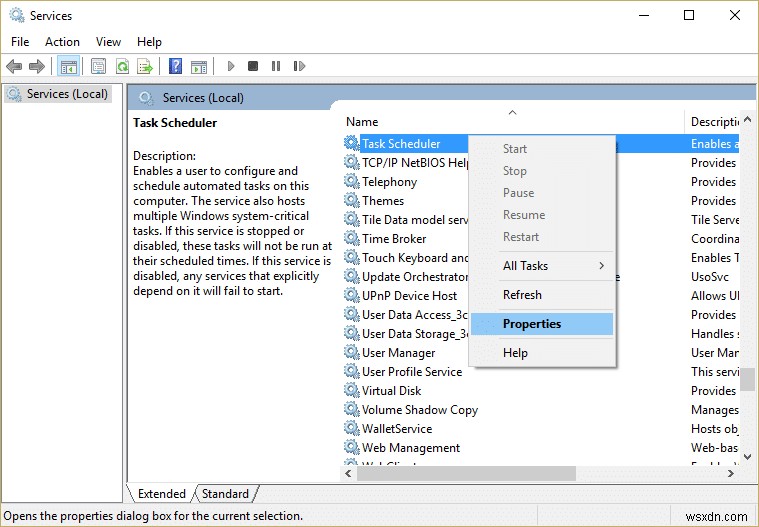This screenshot has width=759, height=527.
Task: Click the gear icon beside UPnP Device Host
Action: point(351,295)
